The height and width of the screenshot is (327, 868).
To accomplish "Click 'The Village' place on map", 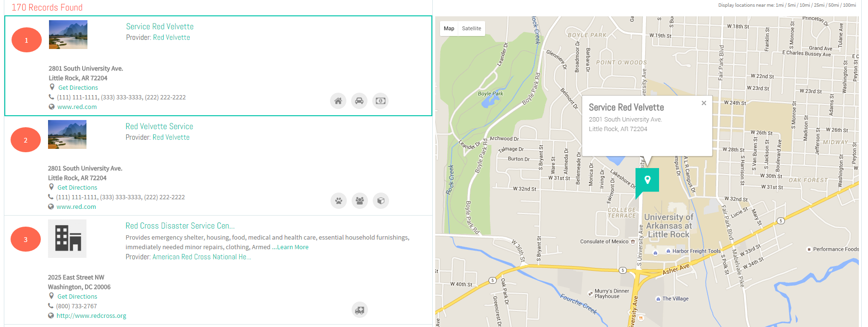I will tap(675, 299).
